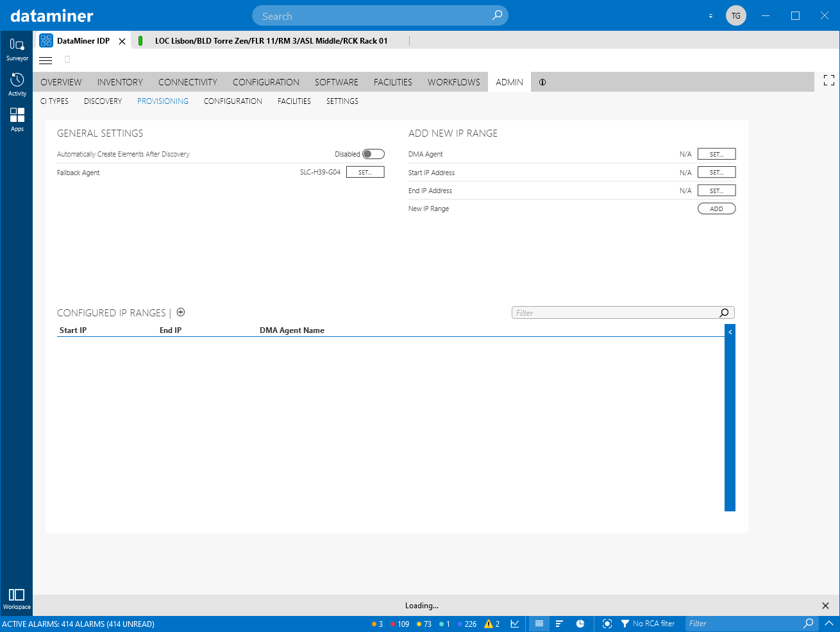Open the Workspace panel

[17, 599]
